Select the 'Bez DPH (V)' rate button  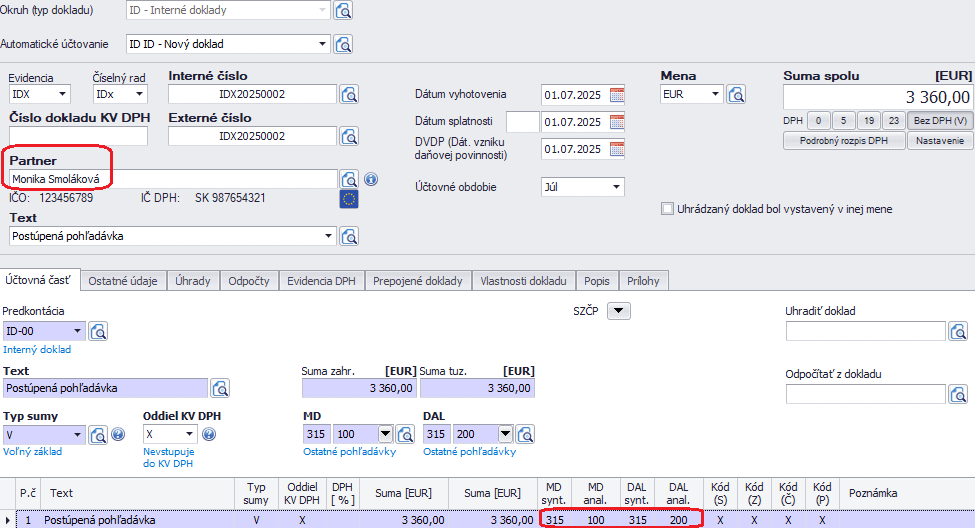click(x=939, y=120)
